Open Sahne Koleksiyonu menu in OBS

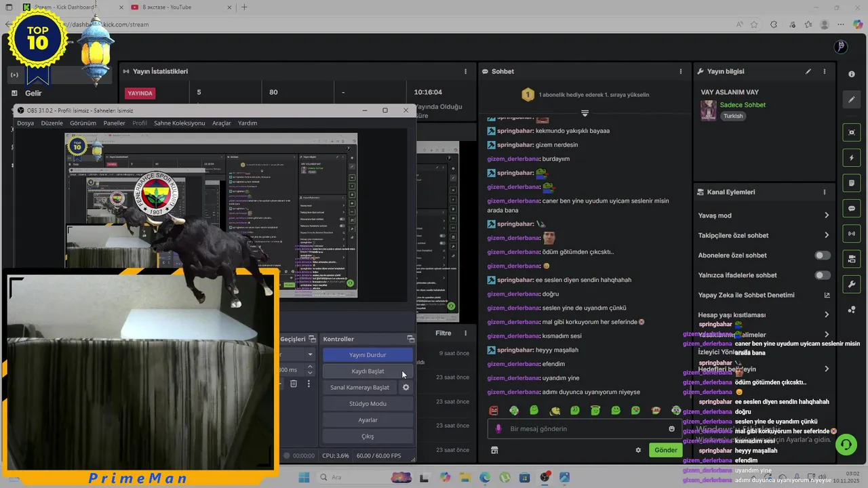coord(179,123)
